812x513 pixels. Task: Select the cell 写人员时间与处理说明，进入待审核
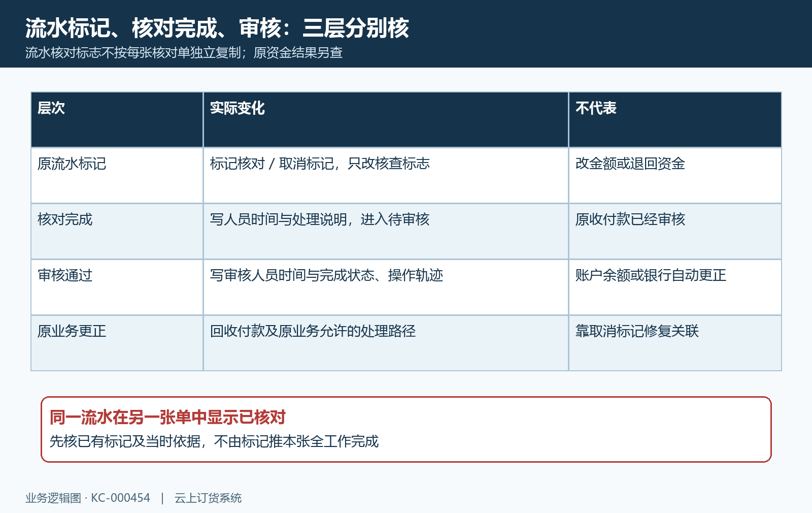point(386,232)
